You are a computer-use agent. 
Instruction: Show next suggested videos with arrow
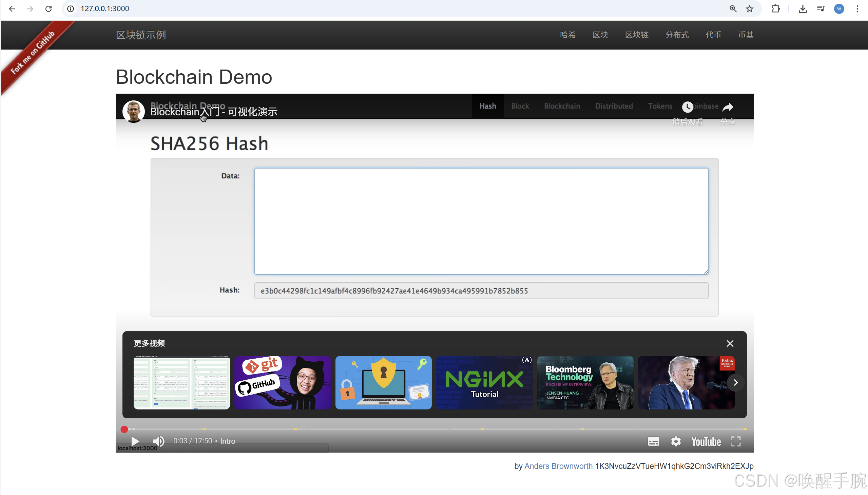(735, 383)
